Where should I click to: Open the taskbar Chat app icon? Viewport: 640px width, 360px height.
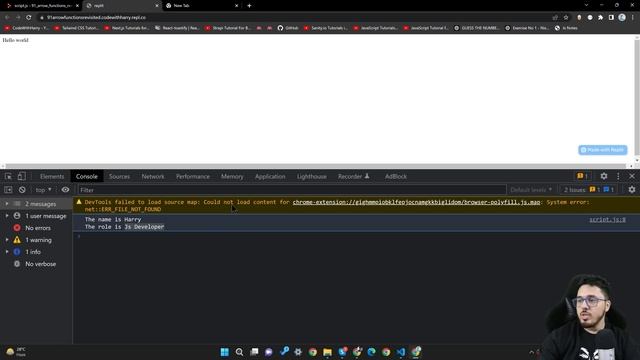click(269, 352)
